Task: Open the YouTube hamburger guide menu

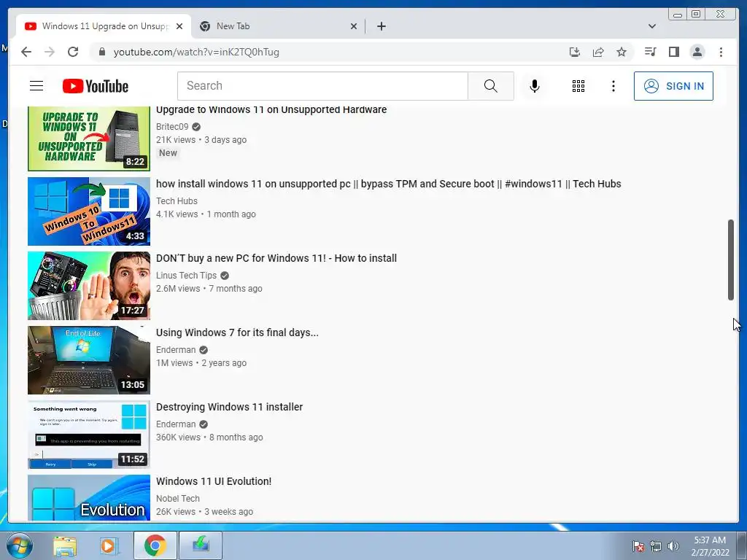Action: [x=36, y=86]
